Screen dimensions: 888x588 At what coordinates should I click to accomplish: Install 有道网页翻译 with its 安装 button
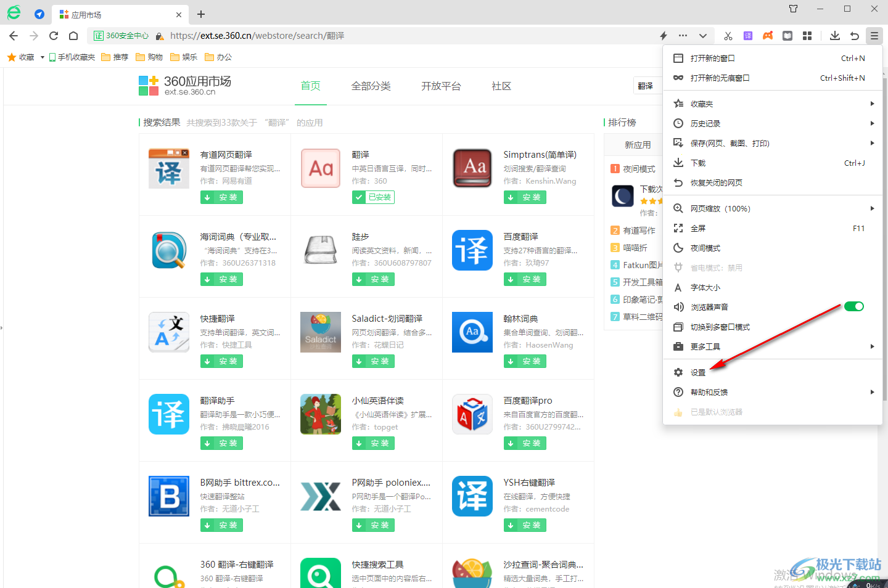click(x=221, y=197)
